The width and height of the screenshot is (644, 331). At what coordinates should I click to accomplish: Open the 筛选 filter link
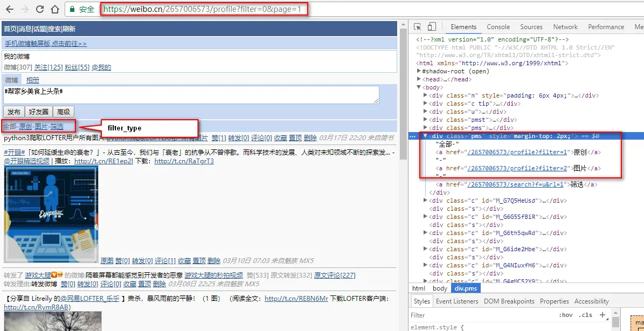pyautogui.click(x=57, y=126)
